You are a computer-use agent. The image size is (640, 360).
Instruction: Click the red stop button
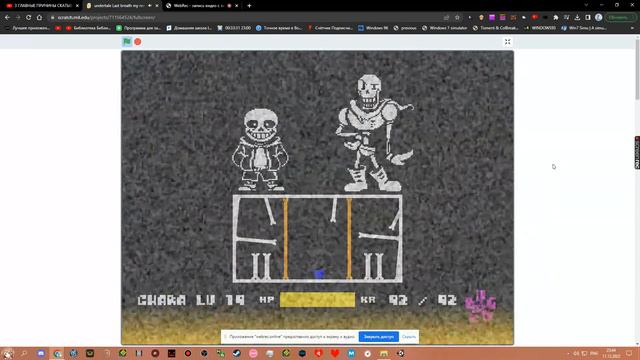[x=138, y=42]
